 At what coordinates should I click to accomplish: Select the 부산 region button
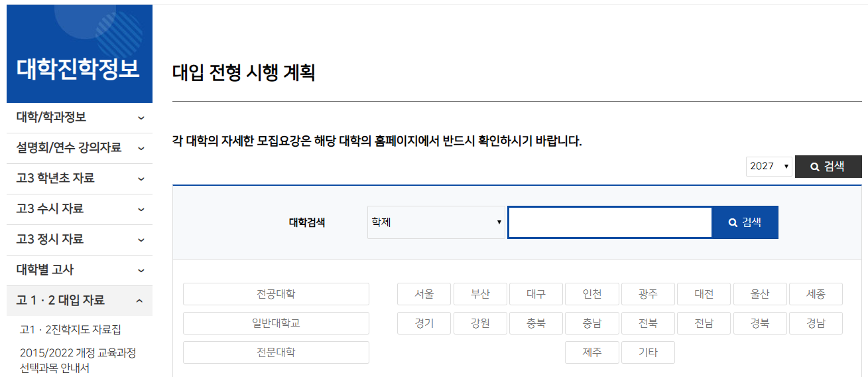480,294
